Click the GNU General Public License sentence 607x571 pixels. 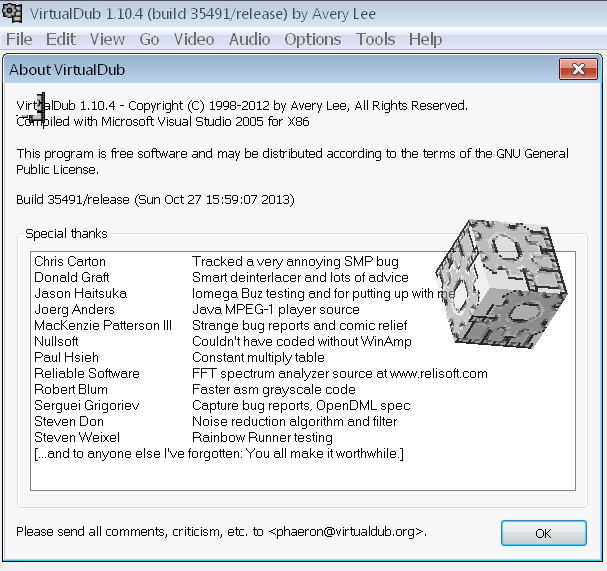pyautogui.click(x=292, y=162)
